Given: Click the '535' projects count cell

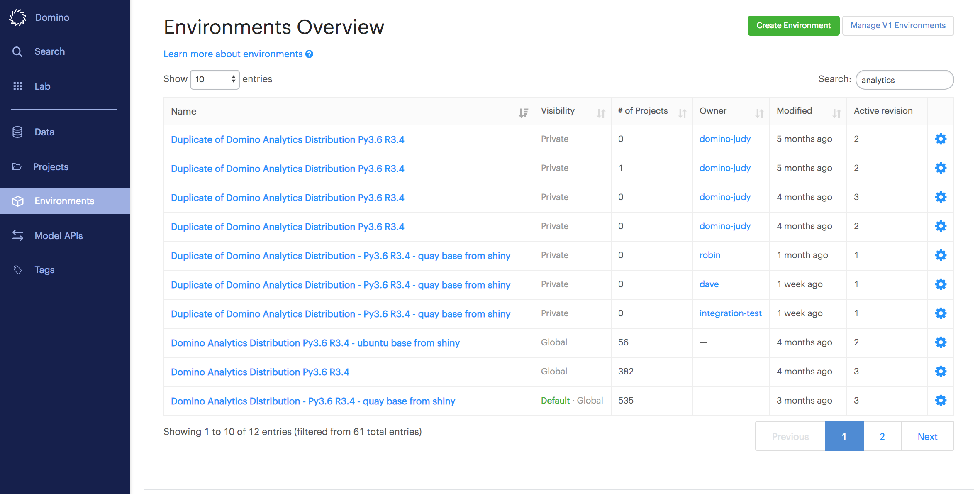Looking at the screenshot, I should click(x=626, y=401).
